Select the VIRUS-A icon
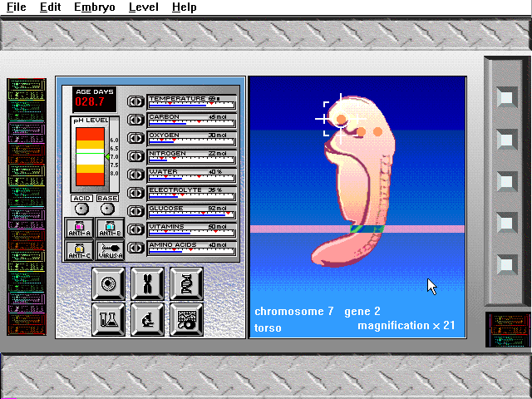Viewport: 532px width, 399px height. click(x=110, y=250)
